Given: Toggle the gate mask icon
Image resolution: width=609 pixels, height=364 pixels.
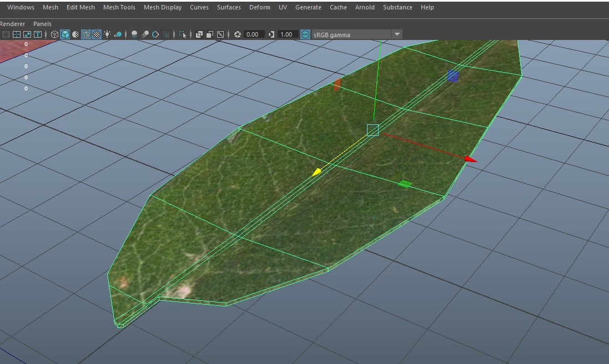Looking at the screenshot, I should [6, 34].
